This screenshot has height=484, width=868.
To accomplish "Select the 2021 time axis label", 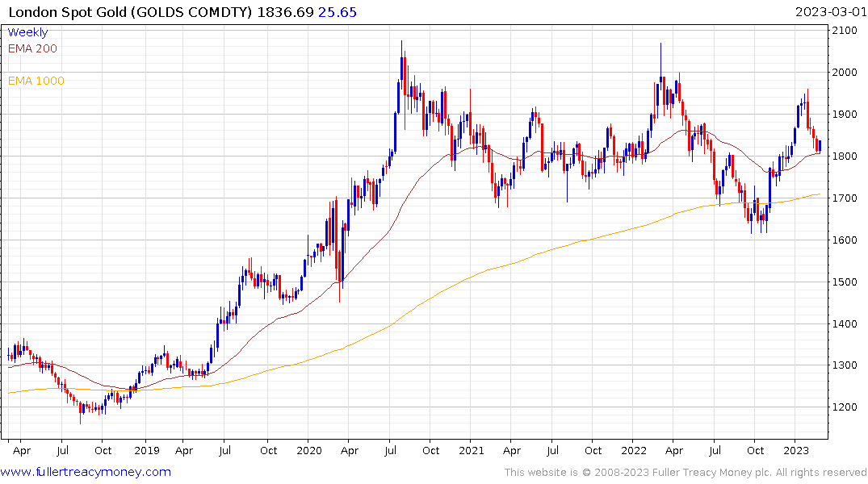I will [472, 451].
